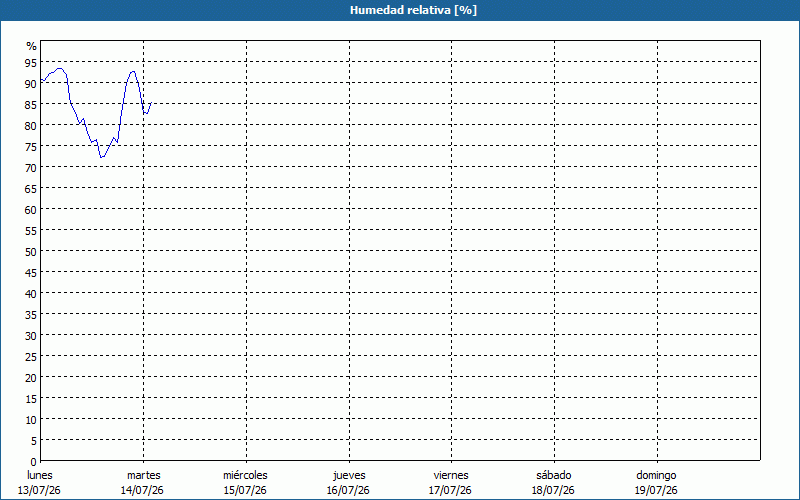Image resolution: width=800 pixels, height=500 pixels.
Task: Click the y-axis value '90'
Action: coord(31,84)
